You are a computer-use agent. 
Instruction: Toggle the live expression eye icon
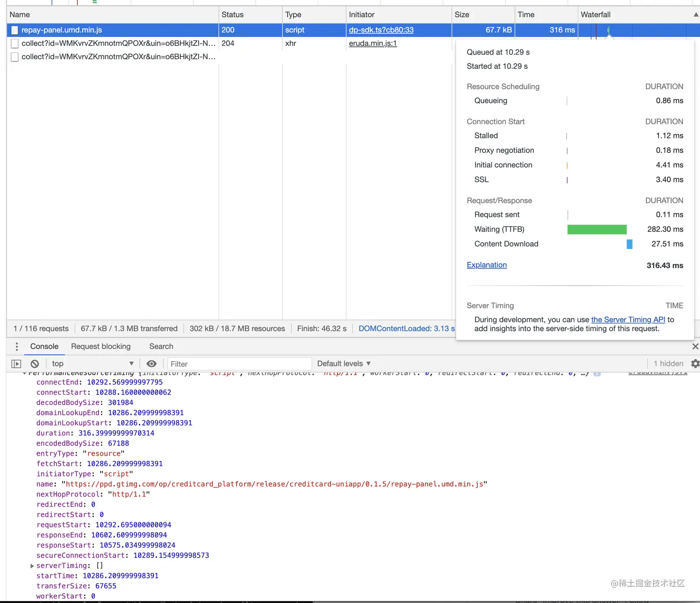tap(151, 364)
